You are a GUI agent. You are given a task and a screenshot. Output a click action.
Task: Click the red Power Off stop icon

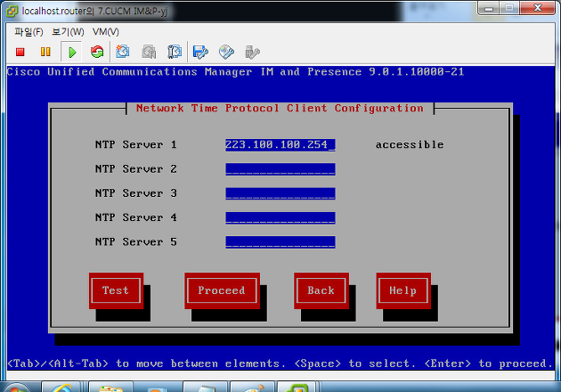20,53
